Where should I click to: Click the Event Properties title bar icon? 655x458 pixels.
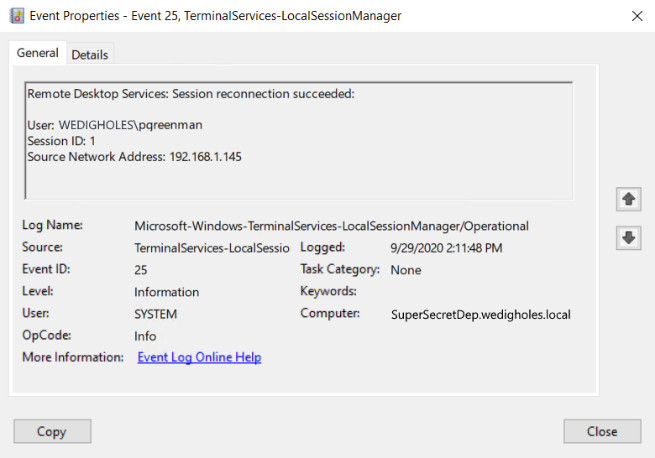click(x=17, y=16)
